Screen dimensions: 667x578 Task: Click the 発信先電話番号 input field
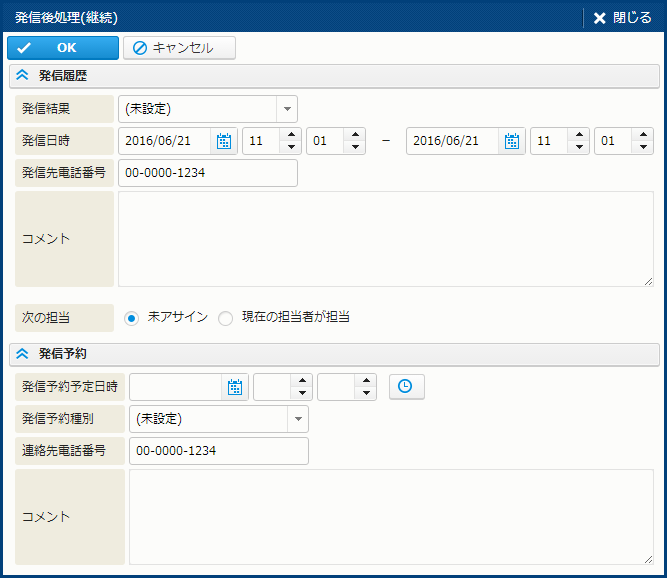coord(208,173)
